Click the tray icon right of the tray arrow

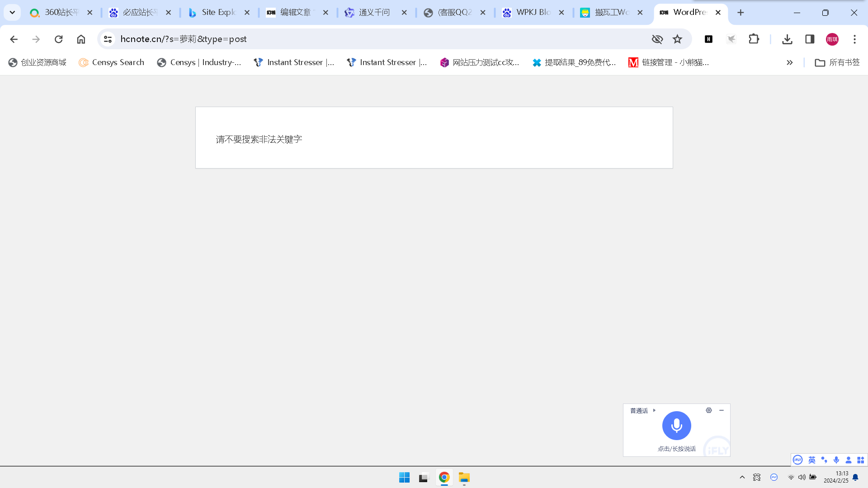point(757,477)
